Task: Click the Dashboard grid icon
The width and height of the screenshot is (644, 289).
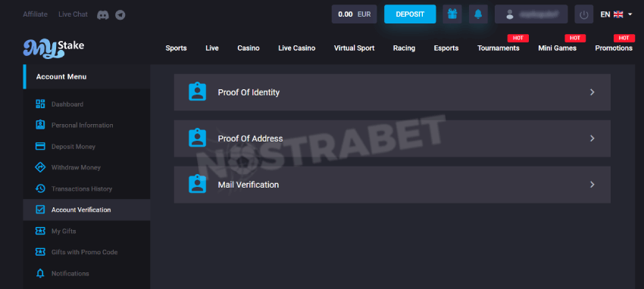Action: [40, 104]
